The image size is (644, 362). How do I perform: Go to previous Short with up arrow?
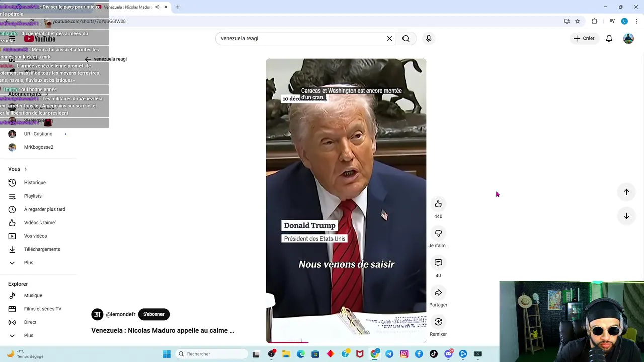click(x=626, y=192)
